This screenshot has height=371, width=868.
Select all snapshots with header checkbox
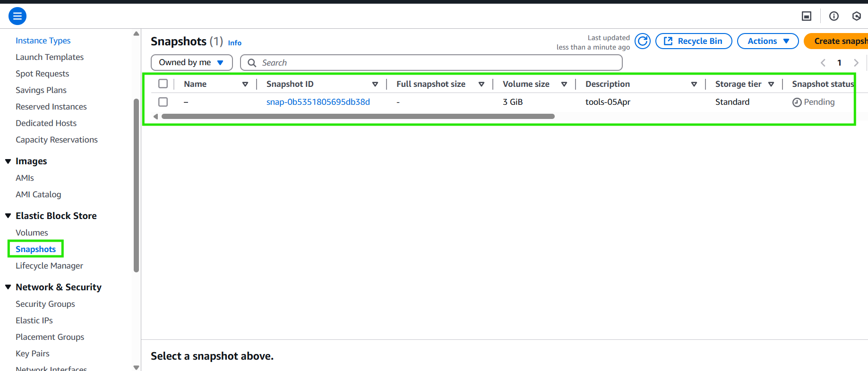click(x=163, y=84)
